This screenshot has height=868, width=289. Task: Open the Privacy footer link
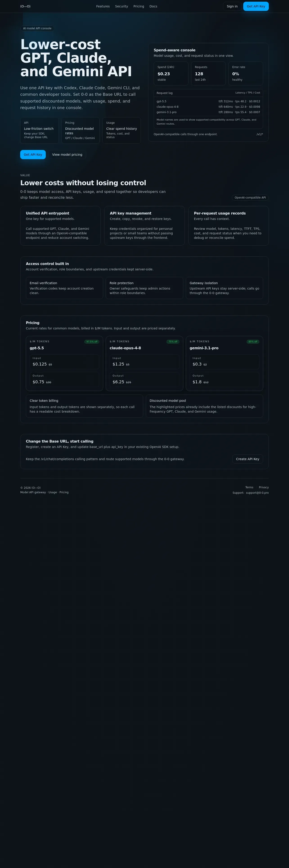[264, 487]
